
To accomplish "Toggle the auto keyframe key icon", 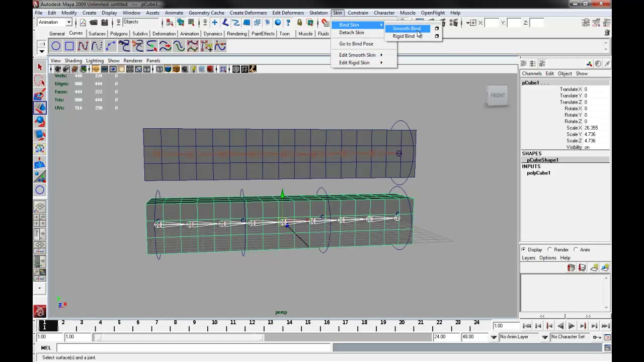I will tap(597, 337).
